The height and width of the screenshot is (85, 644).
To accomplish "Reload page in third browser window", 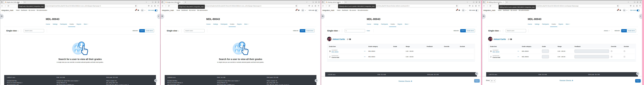I will [329, 6].
